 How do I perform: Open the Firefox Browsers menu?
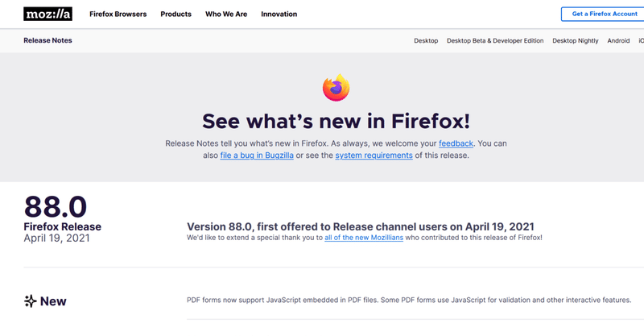pyautogui.click(x=118, y=14)
